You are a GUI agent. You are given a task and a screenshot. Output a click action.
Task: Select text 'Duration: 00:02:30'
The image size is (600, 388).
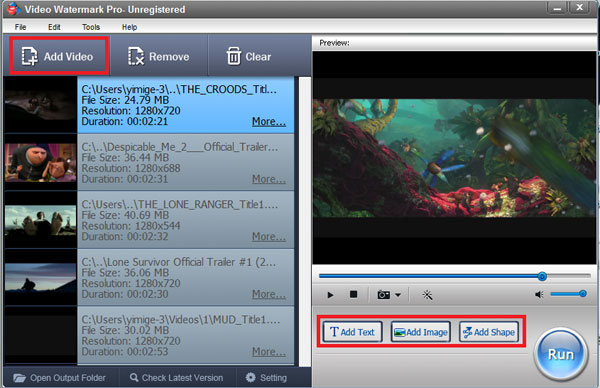(124, 294)
